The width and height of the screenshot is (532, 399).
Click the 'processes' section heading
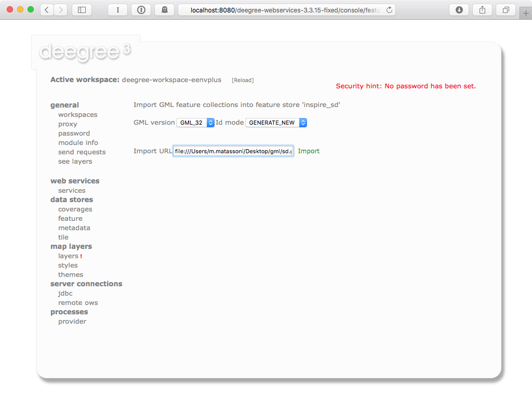[69, 312]
